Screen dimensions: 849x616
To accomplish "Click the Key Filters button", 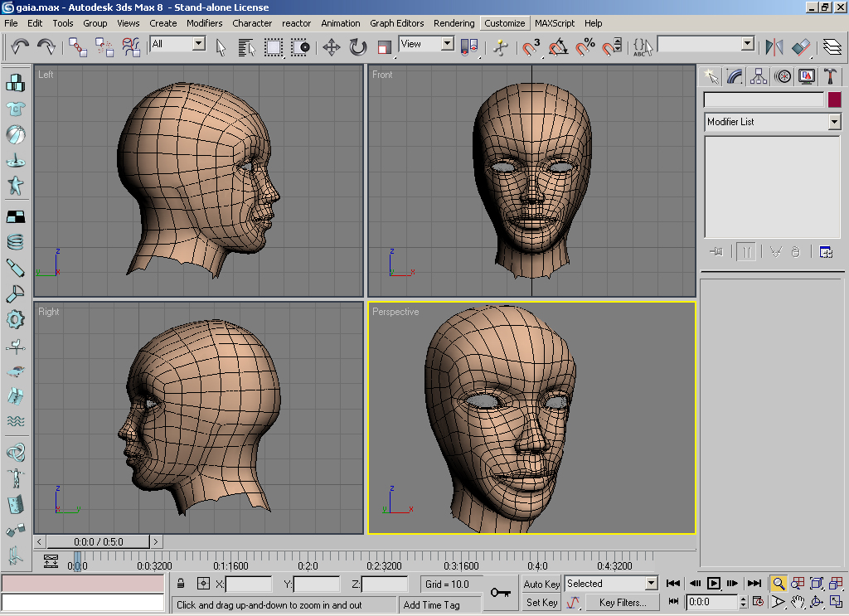I will coord(622,603).
